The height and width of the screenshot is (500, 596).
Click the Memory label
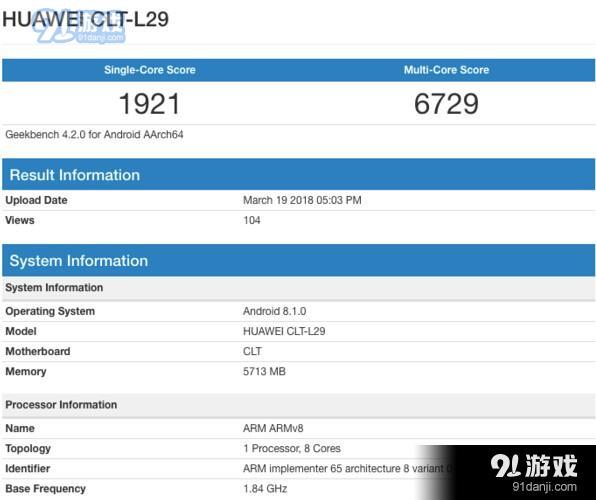pyautogui.click(x=26, y=371)
